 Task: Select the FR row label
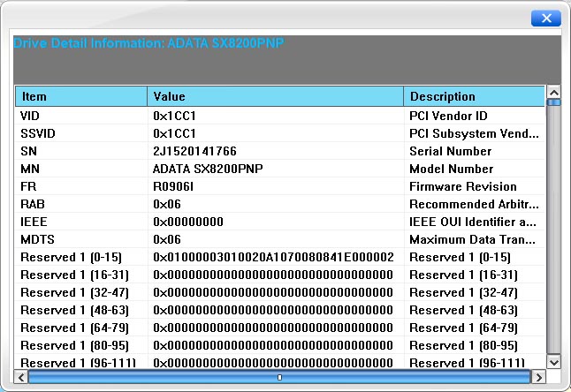click(28, 186)
